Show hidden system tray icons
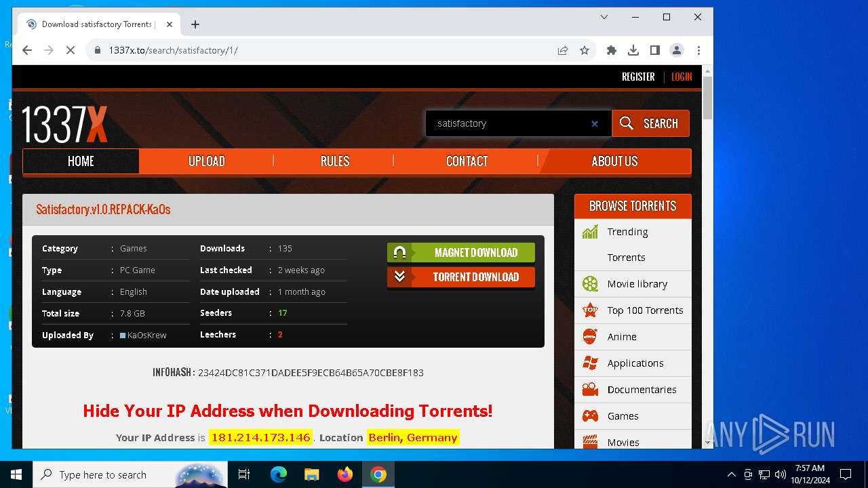This screenshot has height=488, width=868. (x=731, y=474)
